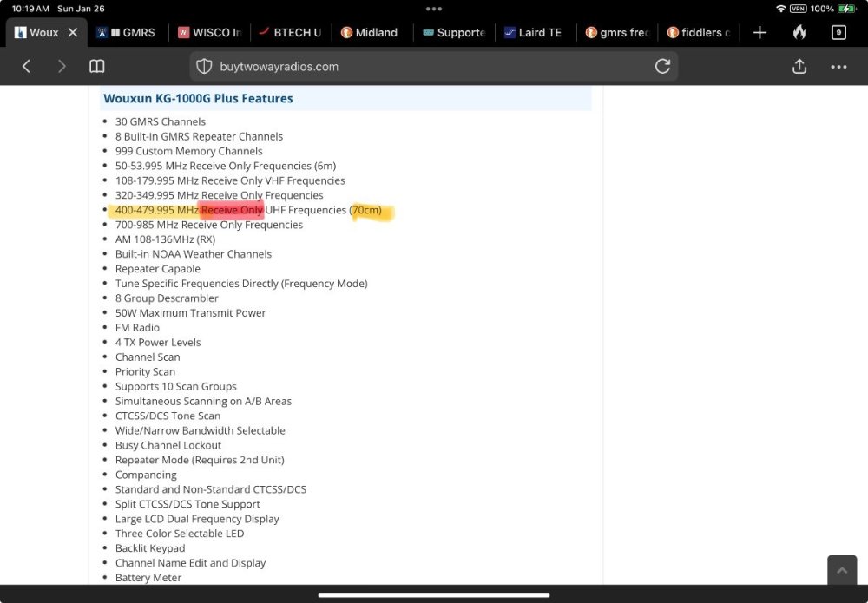Switch to the WISCO tab
The height and width of the screenshot is (603, 868).
point(208,32)
